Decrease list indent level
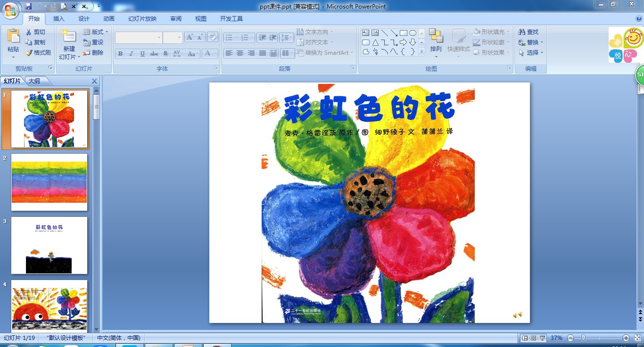 pyautogui.click(x=262, y=38)
